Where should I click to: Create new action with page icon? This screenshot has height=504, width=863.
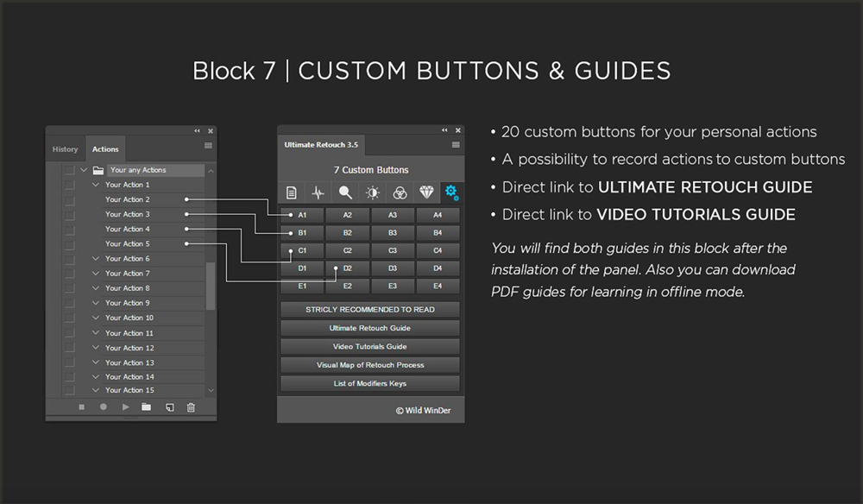[x=169, y=406]
